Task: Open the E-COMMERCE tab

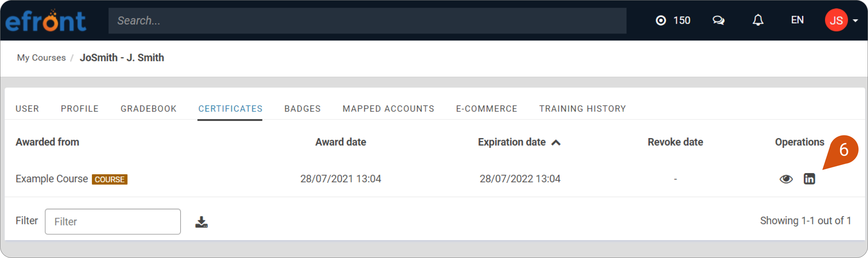Action: 486,109
